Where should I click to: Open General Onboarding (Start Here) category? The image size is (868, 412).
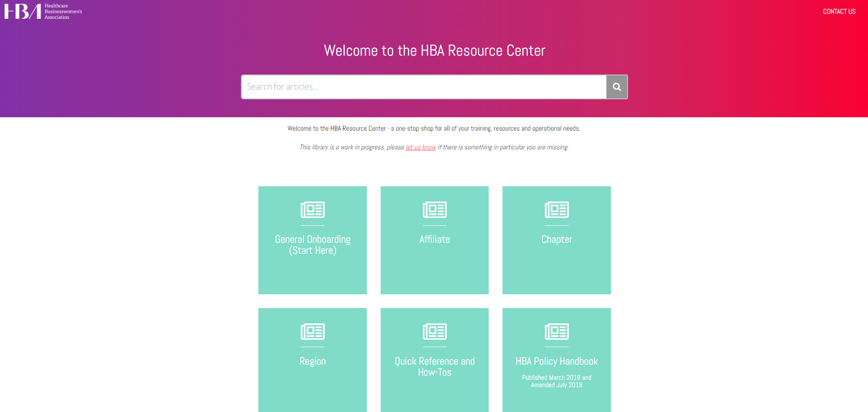(313, 245)
